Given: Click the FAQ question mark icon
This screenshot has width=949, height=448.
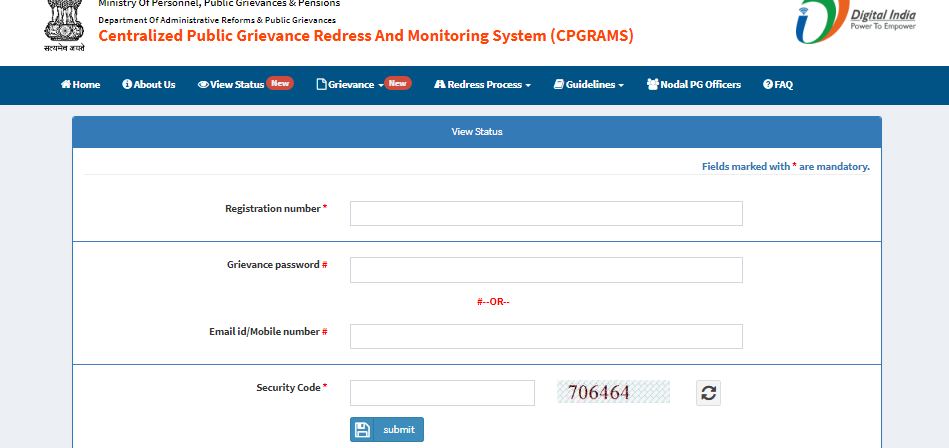Looking at the screenshot, I should click(768, 85).
